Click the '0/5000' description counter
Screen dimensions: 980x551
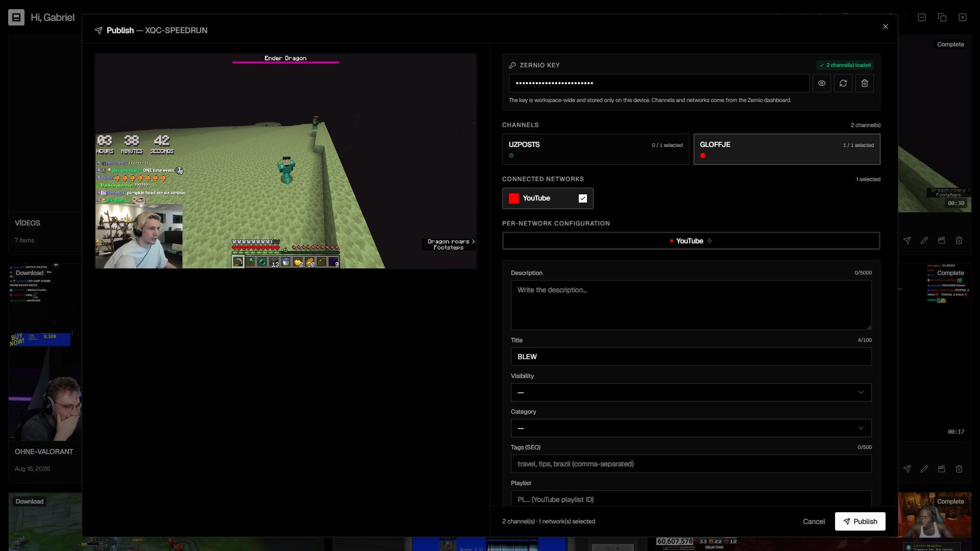pyautogui.click(x=863, y=273)
